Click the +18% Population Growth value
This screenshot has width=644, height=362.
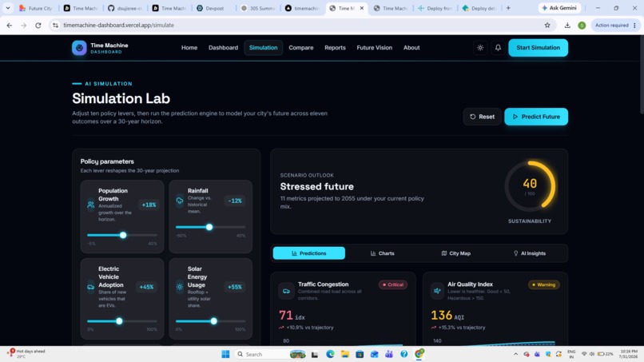(x=149, y=205)
